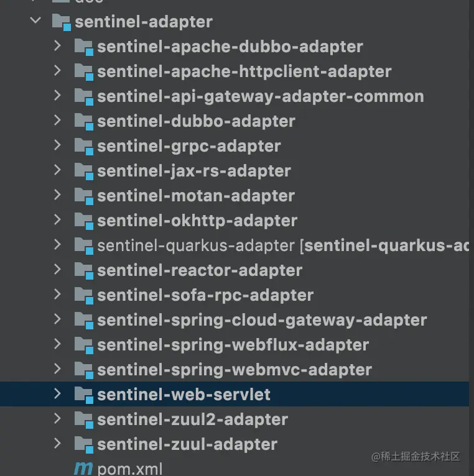Collapse the sentinel-adapter tree node
The image size is (474, 476).
point(35,21)
